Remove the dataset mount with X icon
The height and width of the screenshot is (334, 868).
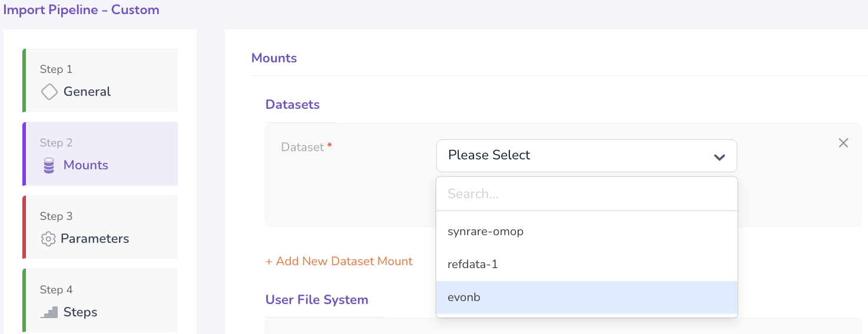843,143
